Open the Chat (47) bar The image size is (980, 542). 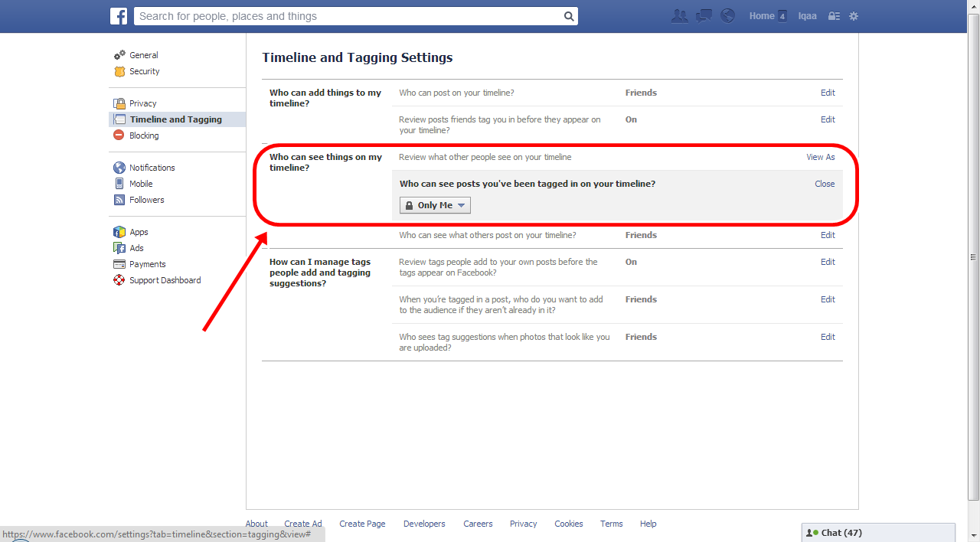coord(878,533)
